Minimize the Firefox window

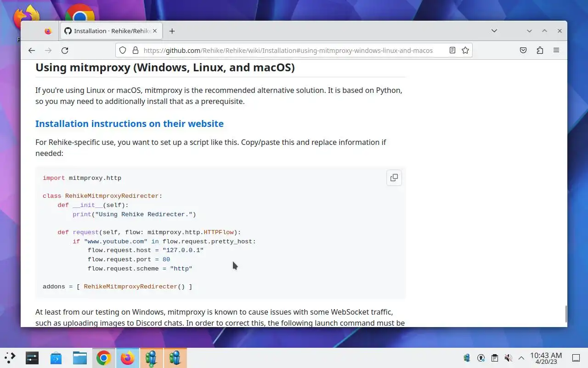(529, 31)
